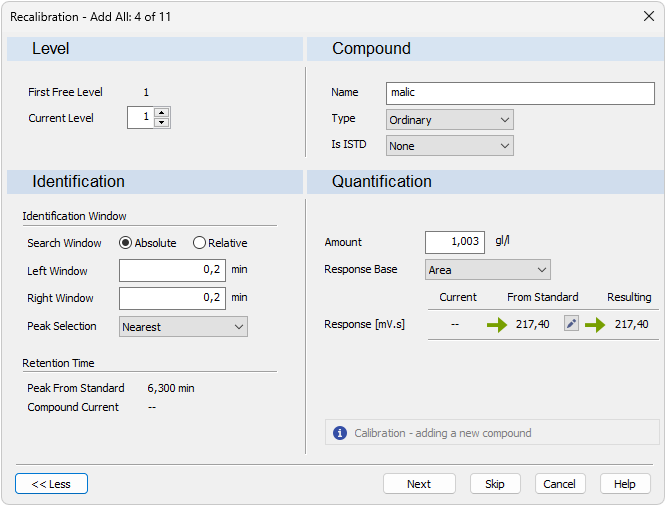Open the compound Type dropdown
665x505 pixels.
tap(450, 120)
